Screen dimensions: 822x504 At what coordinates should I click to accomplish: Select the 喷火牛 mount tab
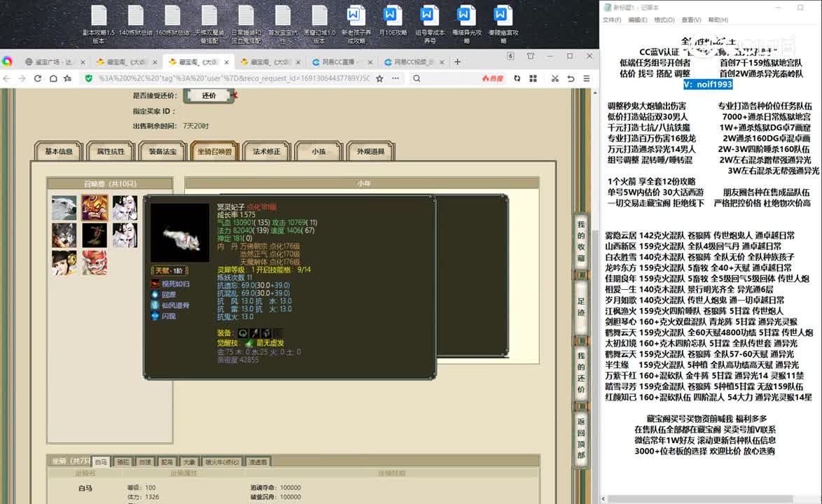pos(222,461)
